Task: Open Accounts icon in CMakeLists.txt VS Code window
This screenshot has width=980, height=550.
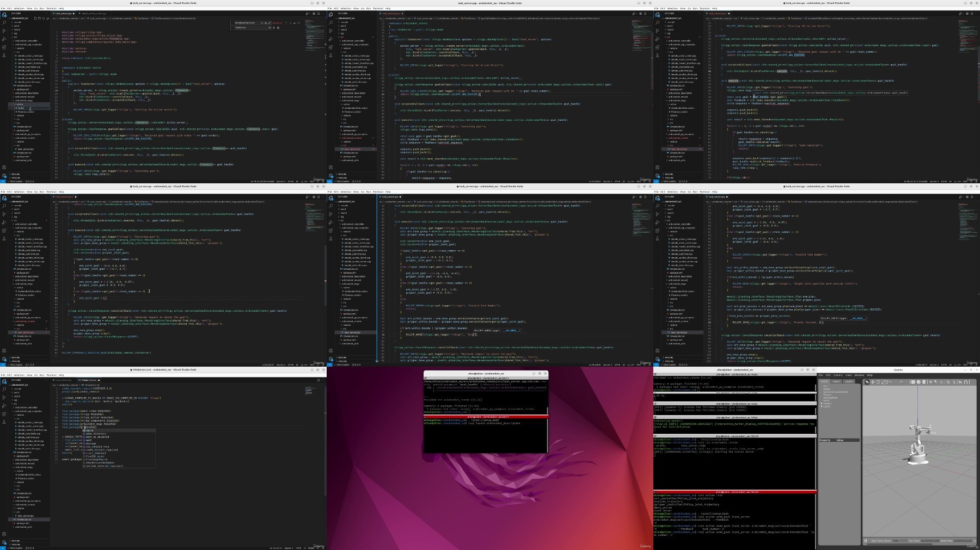Action: (4, 534)
